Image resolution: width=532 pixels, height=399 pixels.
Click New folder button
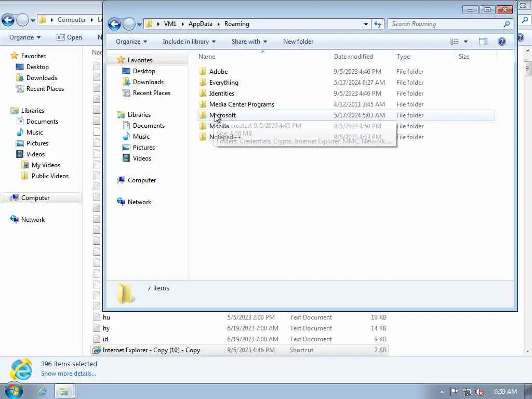pyautogui.click(x=298, y=42)
